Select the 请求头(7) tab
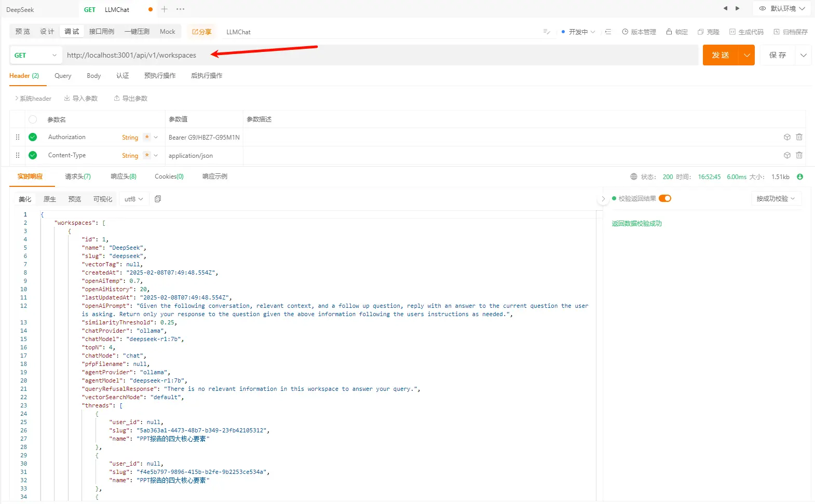The width and height of the screenshot is (815, 504). pyautogui.click(x=78, y=176)
